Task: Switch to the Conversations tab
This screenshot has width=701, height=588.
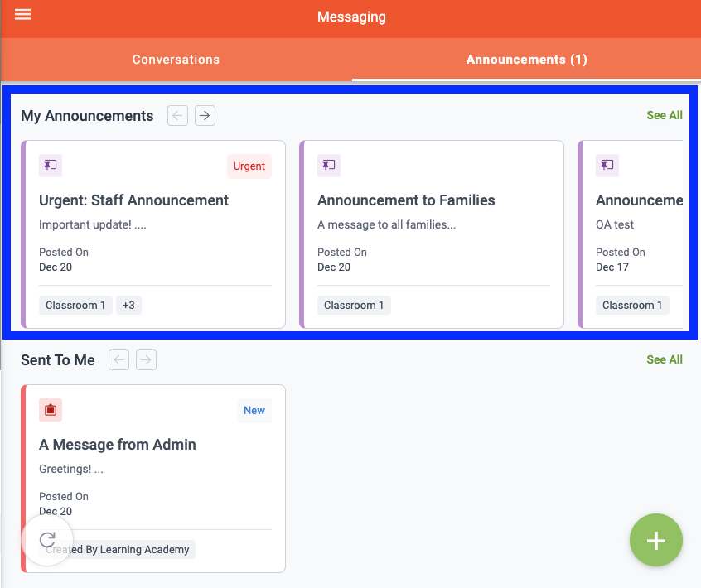Action: (176, 60)
